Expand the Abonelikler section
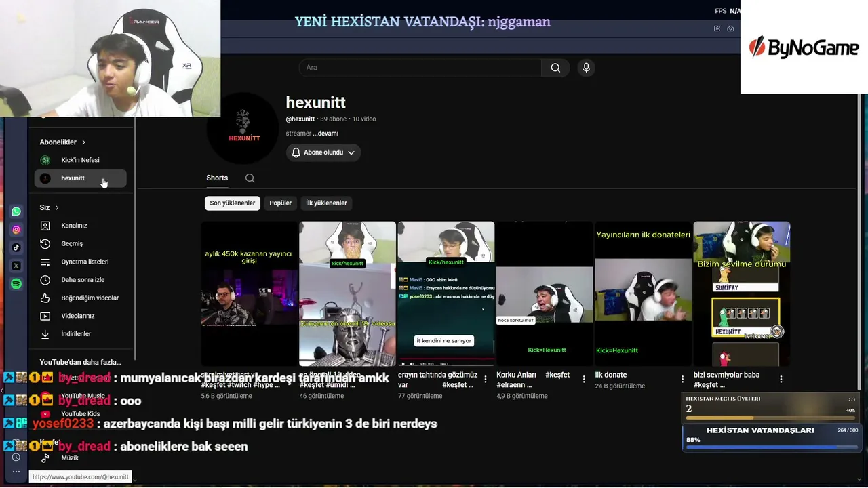Image resolution: width=868 pixels, height=488 pixels. click(x=63, y=142)
